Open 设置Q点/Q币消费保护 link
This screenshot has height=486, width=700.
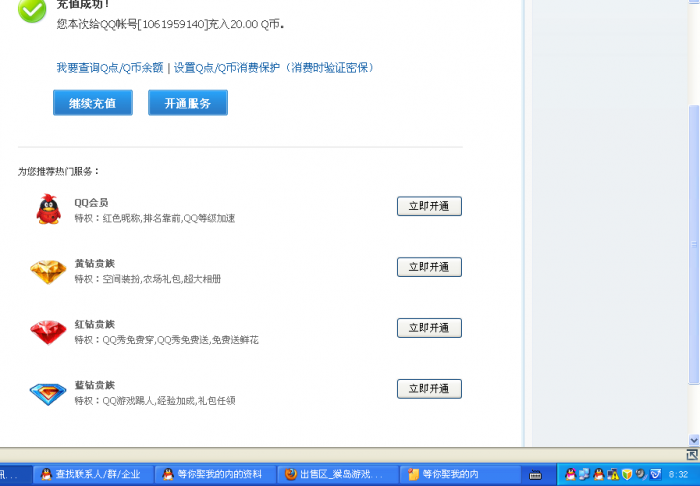coord(227,68)
